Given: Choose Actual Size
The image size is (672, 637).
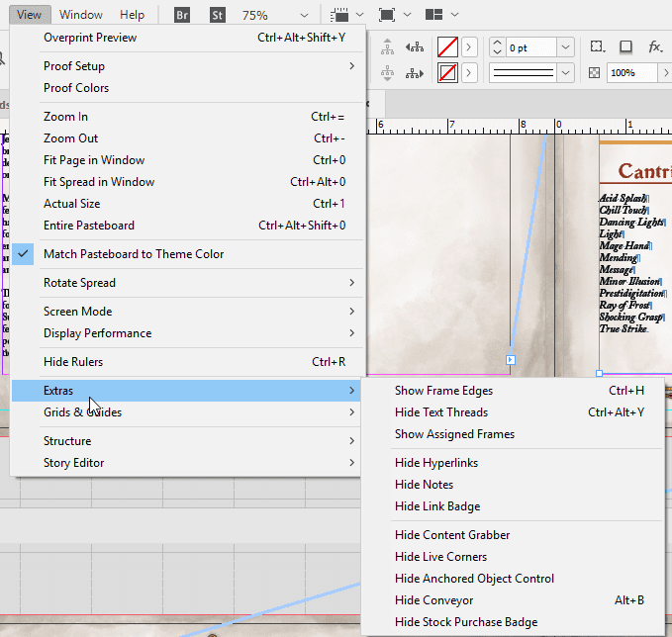Looking at the screenshot, I should [x=188, y=204].
